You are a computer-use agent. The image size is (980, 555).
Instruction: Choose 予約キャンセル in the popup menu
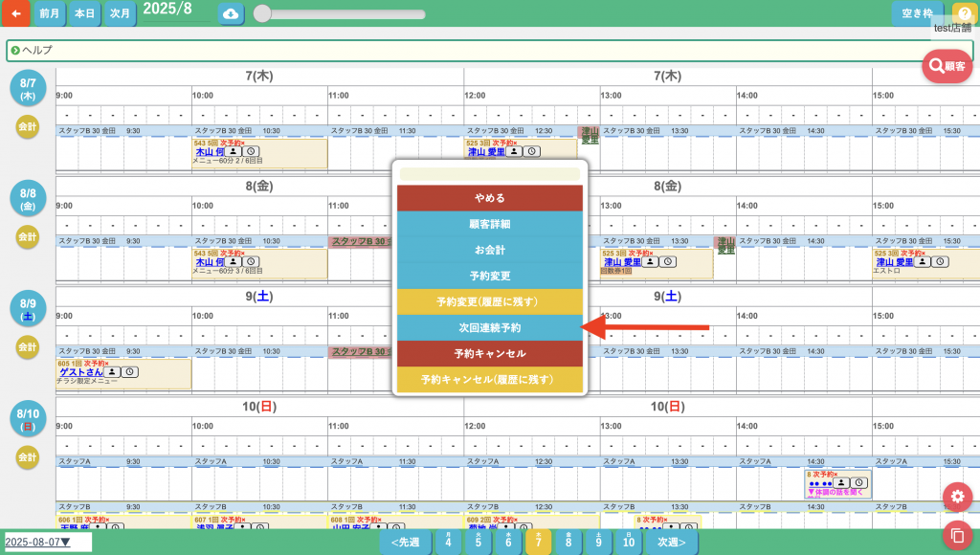490,354
